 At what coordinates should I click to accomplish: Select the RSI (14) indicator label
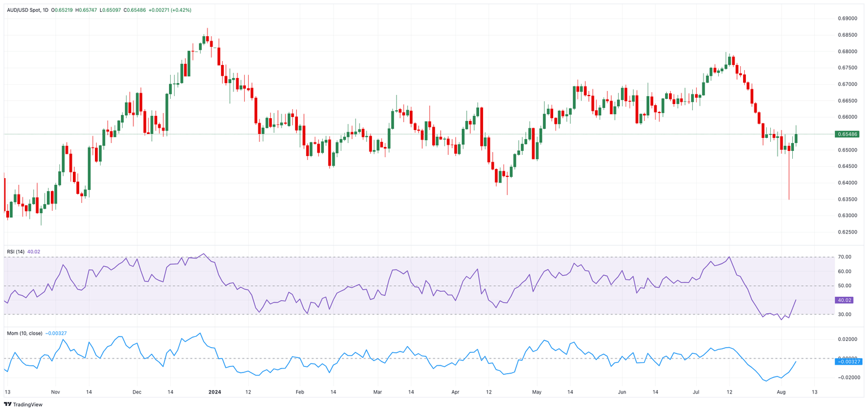pos(16,252)
